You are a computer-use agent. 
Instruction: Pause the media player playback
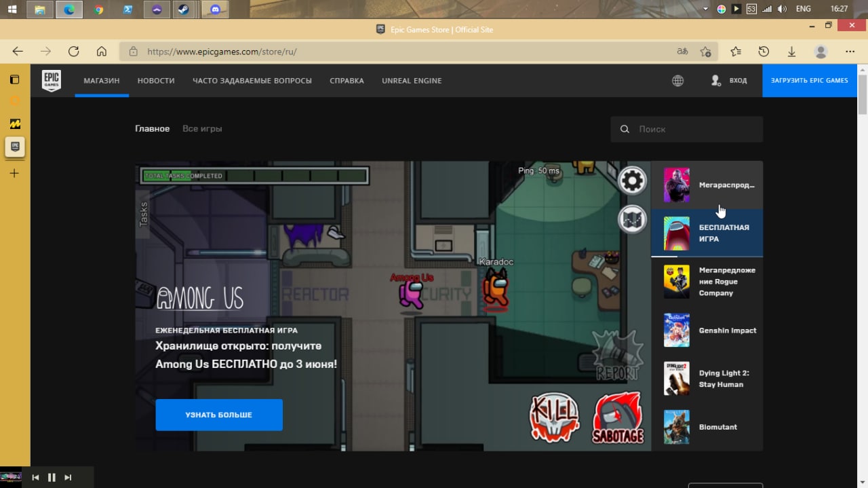point(52,478)
